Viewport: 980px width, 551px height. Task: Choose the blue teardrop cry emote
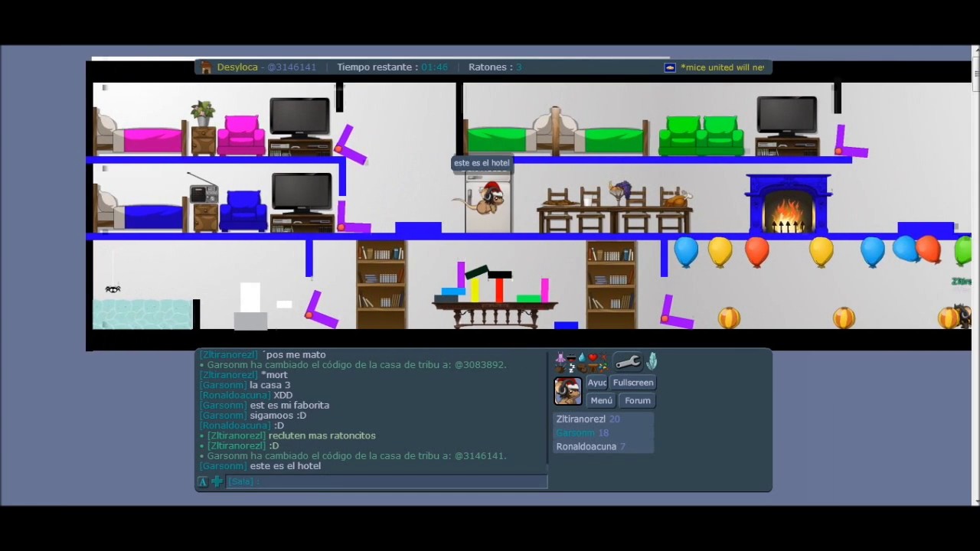[x=582, y=357]
